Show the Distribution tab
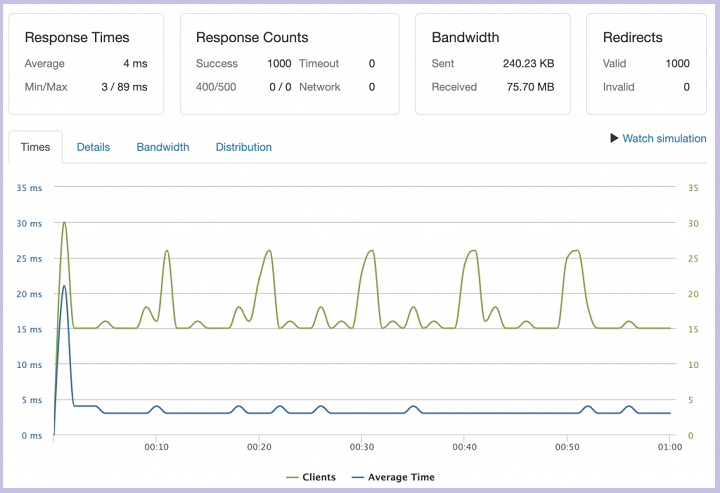Viewport: 720px width, 493px height. tap(244, 147)
